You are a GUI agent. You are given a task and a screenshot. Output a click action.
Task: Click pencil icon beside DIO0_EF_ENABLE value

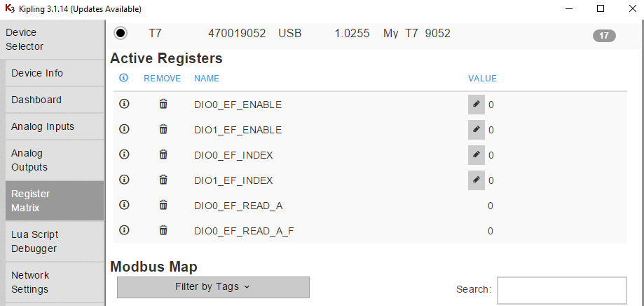click(477, 104)
